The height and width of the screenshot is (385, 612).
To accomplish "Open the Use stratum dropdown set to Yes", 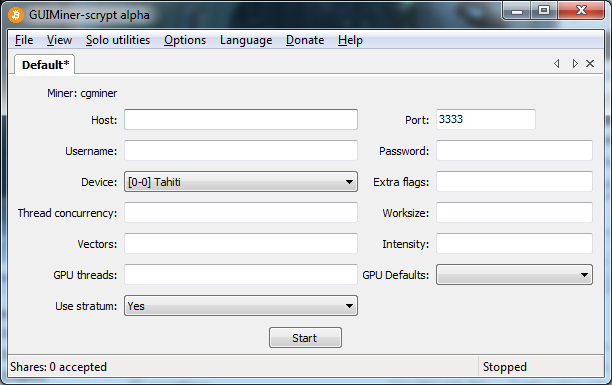I will [241, 305].
